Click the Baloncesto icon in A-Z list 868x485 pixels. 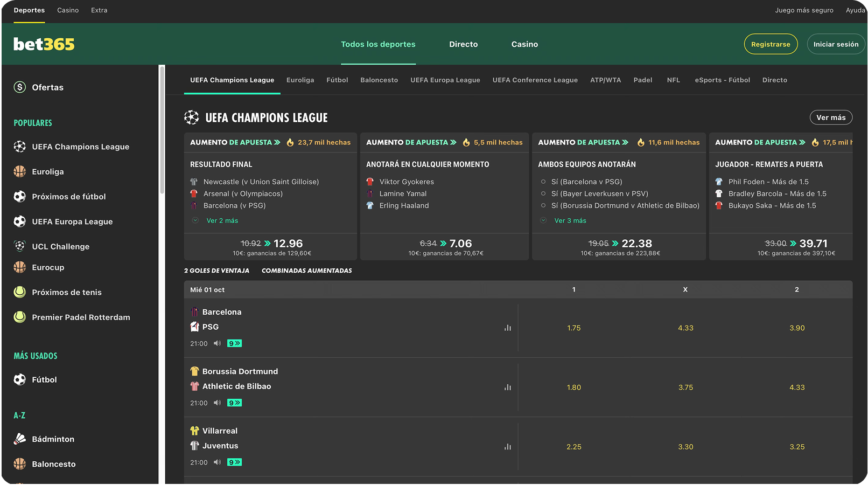tap(20, 464)
